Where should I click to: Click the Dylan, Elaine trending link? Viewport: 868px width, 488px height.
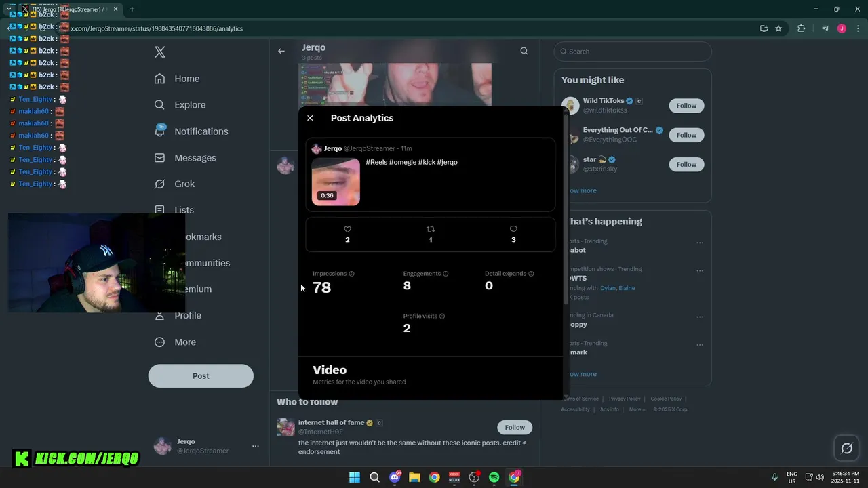click(617, 288)
